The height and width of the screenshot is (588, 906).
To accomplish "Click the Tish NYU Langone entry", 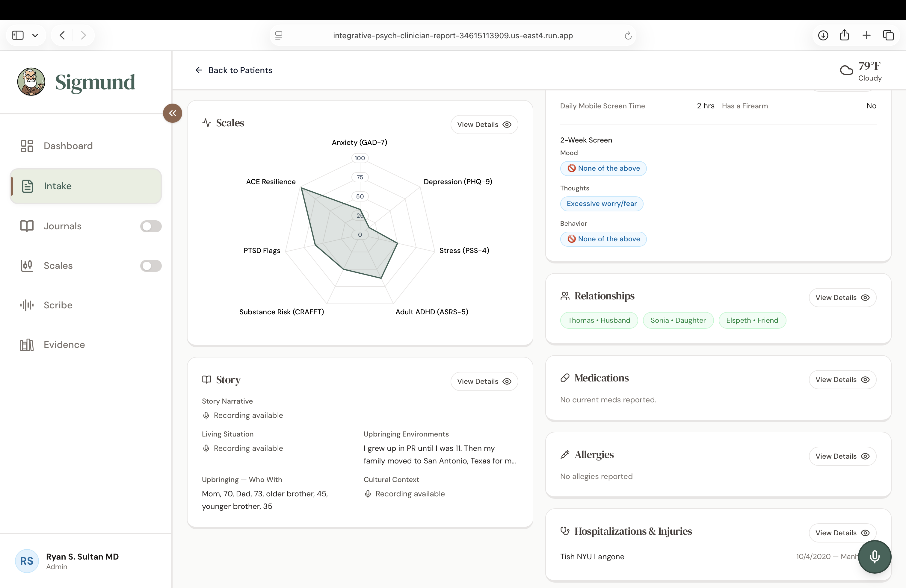I will pos(592,557).
